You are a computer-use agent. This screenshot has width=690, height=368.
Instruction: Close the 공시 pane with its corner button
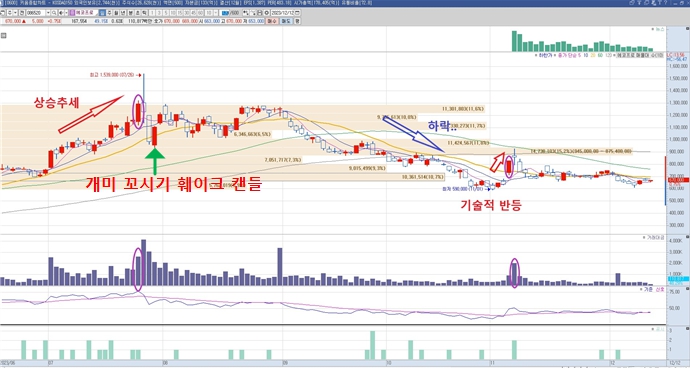coord(687,329)
